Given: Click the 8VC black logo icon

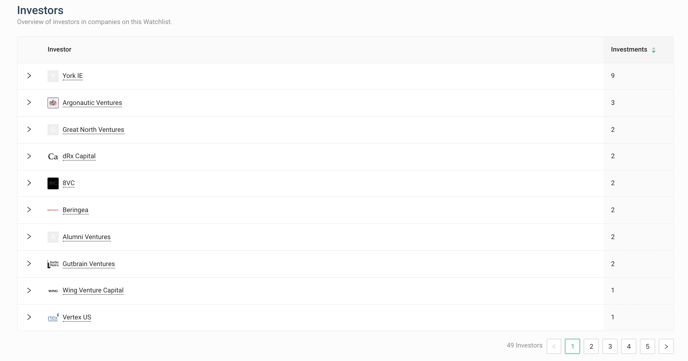Looking at the screenshot, I should (53, 183).
